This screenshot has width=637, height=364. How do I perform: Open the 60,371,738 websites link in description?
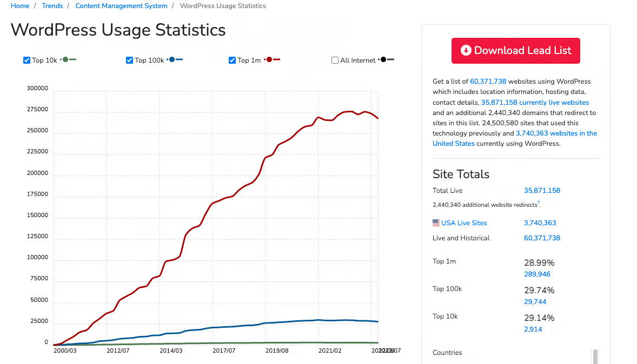point(488,82)
